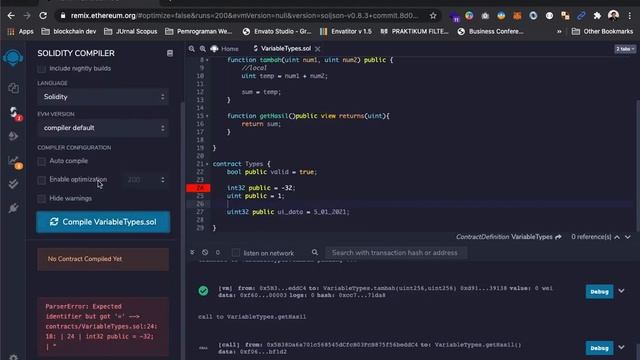Close the VariableTypes.sol tab

tap(318, 49)
